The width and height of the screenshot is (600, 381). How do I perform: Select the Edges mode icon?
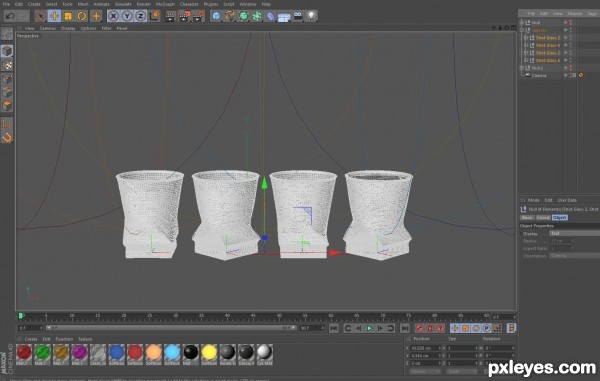7,92
